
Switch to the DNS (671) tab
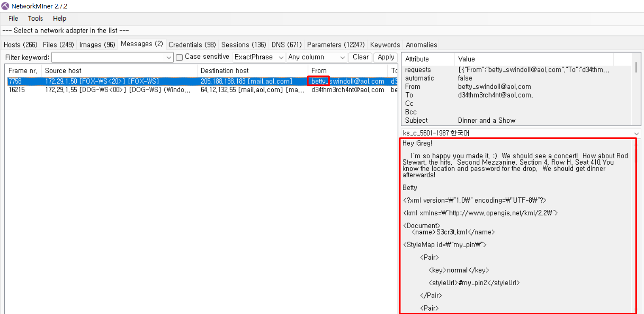[x=287, y=45]
